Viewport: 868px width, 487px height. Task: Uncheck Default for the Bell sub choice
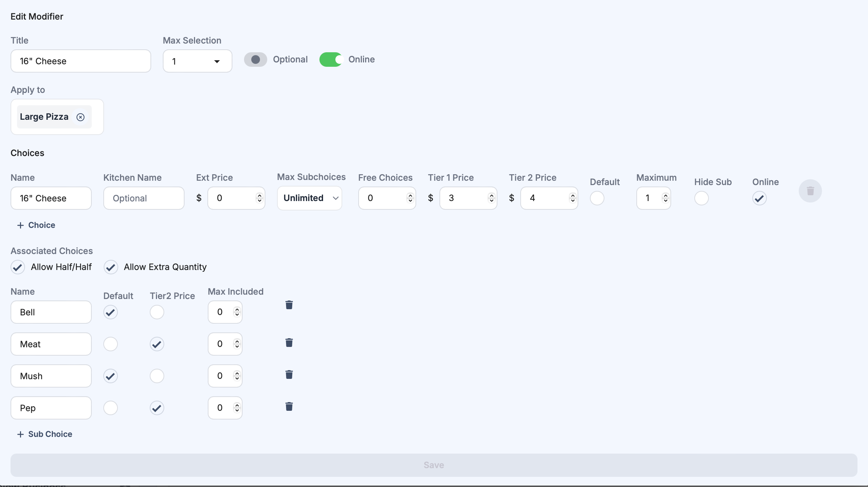tap(111, 312)
